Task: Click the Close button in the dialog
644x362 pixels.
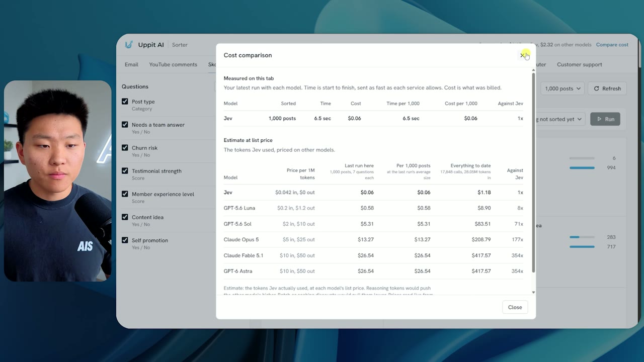Action: coord(515,307)
